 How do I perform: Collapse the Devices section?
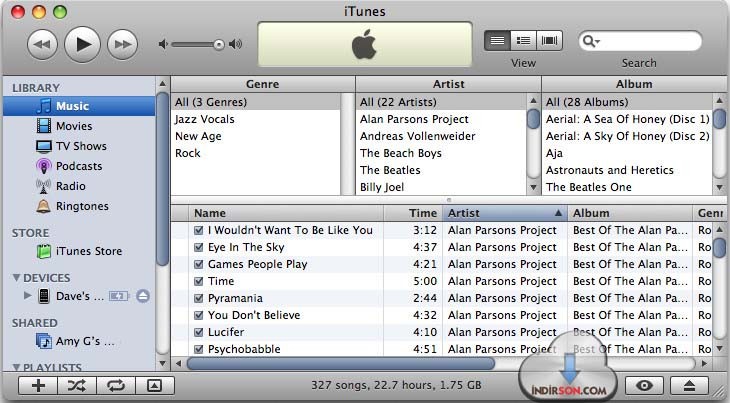click(x=16, y=278)
